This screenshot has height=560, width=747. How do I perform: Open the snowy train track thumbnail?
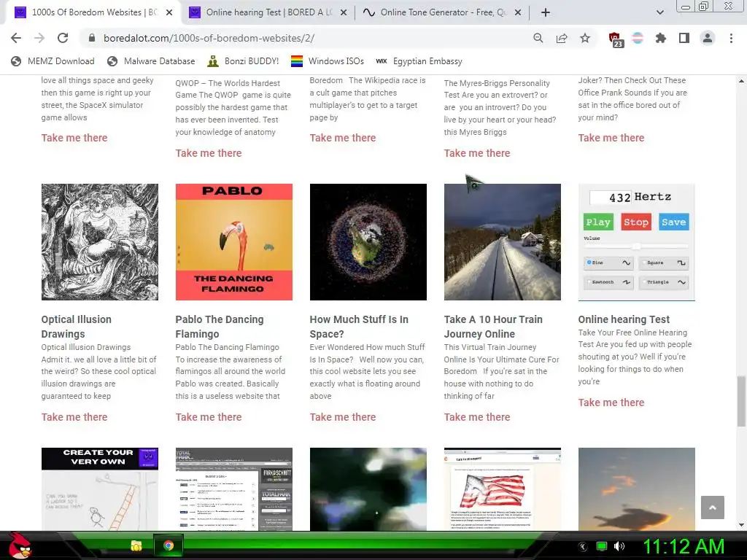[503, 242]
